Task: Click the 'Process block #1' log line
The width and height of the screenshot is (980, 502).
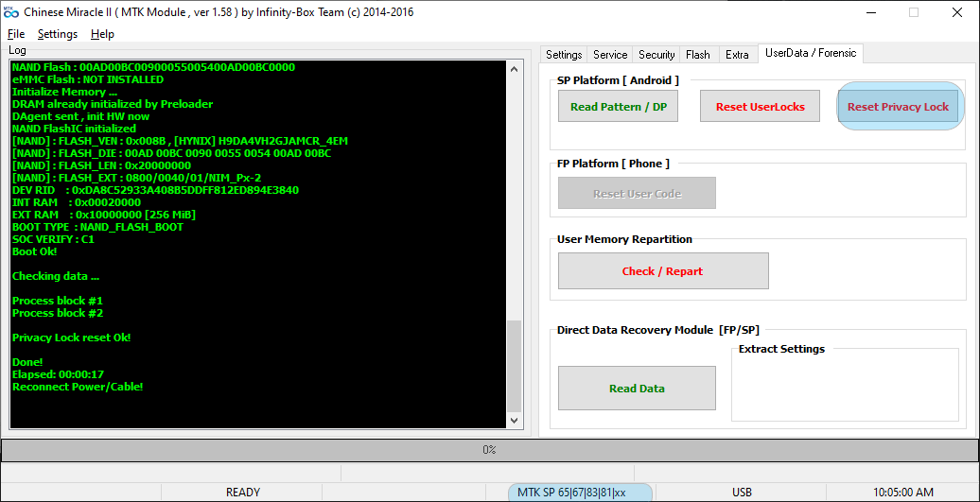Action: (58, 301)
